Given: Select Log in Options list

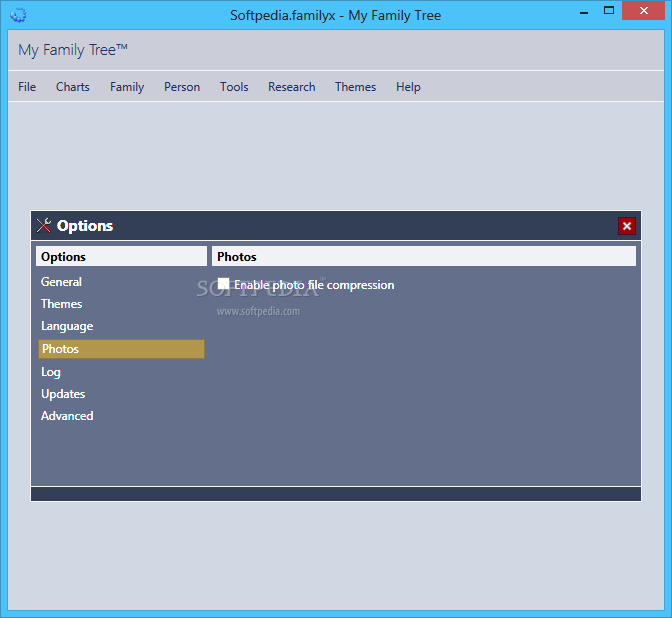Looking at the screenshot, I should click(51, 372).
